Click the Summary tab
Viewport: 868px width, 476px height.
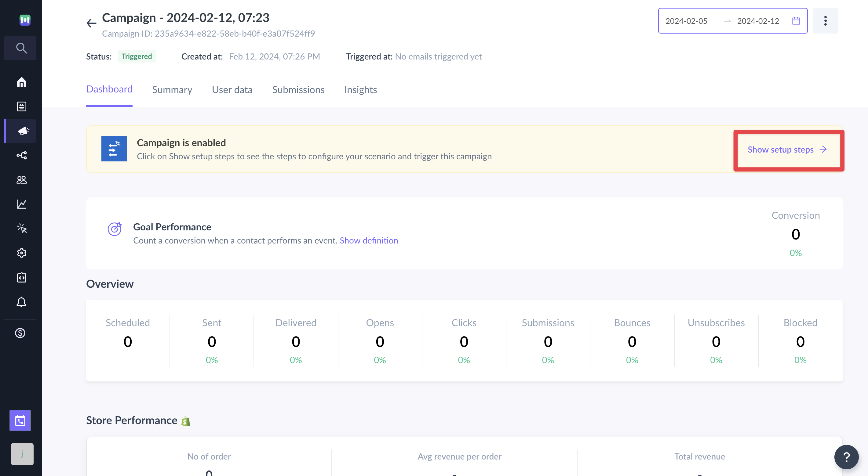click(172, 90)
